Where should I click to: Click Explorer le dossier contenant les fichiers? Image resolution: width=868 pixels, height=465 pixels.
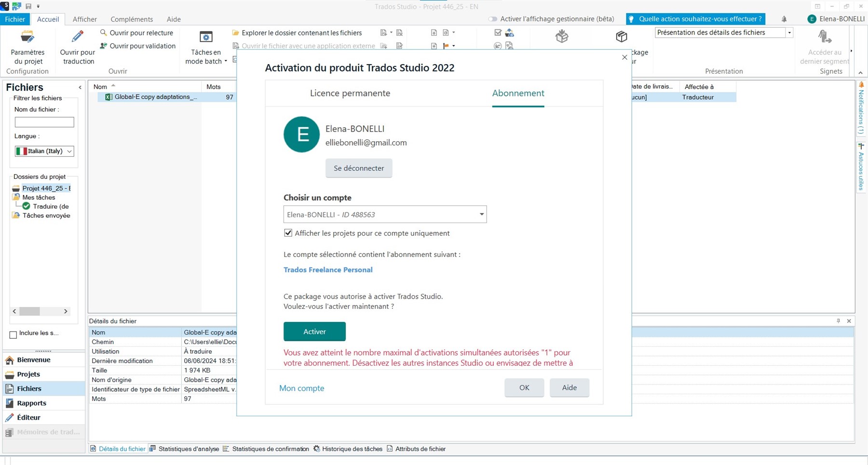[x=297, y=33]
